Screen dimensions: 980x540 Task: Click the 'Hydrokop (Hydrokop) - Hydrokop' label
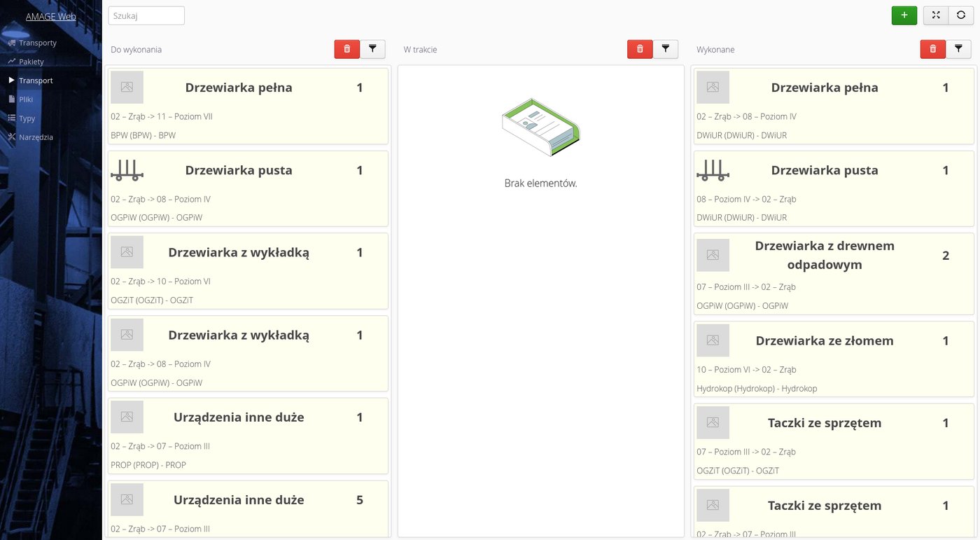pos(757,388)
